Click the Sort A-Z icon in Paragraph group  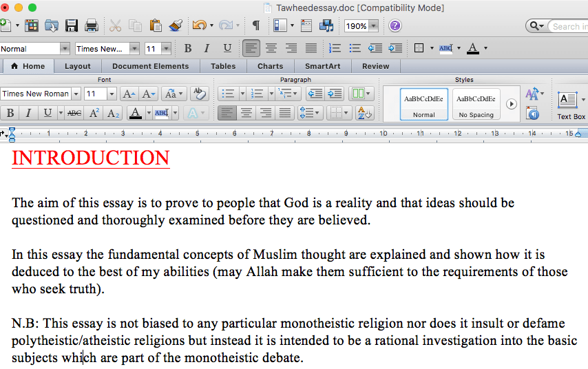pos(364,113)
